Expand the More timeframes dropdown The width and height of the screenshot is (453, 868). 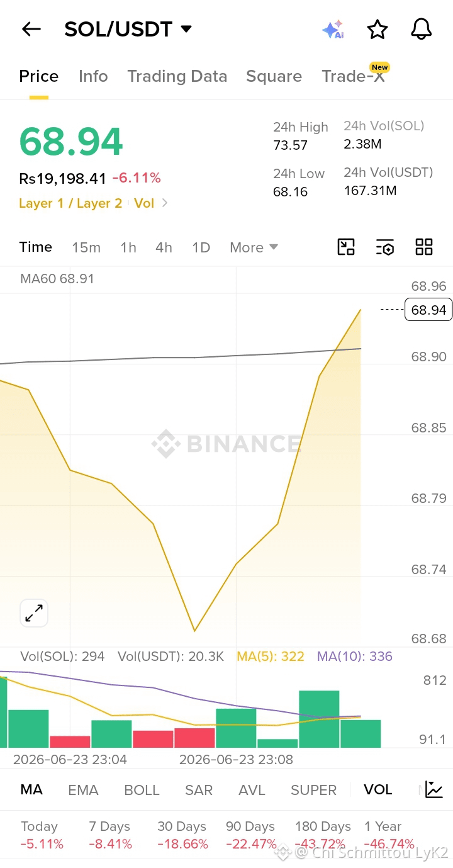tap(254, 247)
